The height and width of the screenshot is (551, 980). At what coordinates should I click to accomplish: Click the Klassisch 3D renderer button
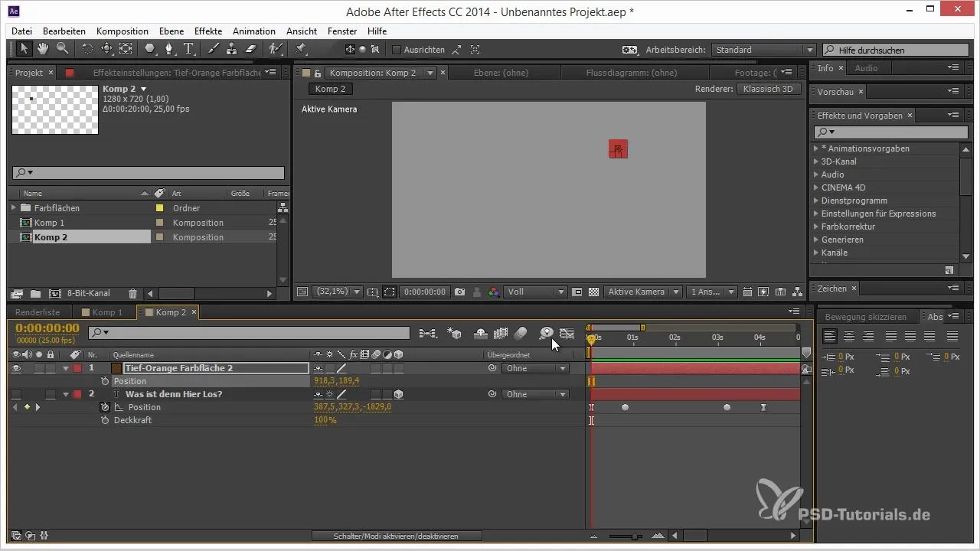tap(769, 89)
